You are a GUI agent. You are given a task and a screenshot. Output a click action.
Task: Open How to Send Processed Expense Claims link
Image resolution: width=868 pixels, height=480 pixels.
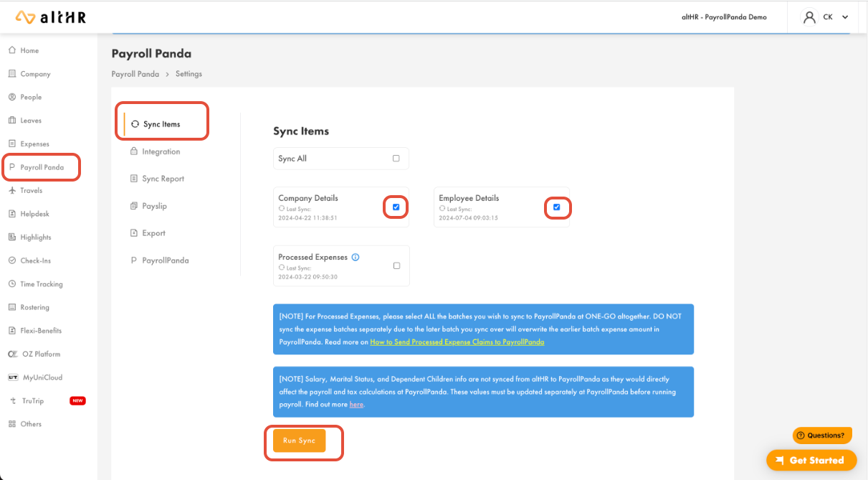(457, 342)
